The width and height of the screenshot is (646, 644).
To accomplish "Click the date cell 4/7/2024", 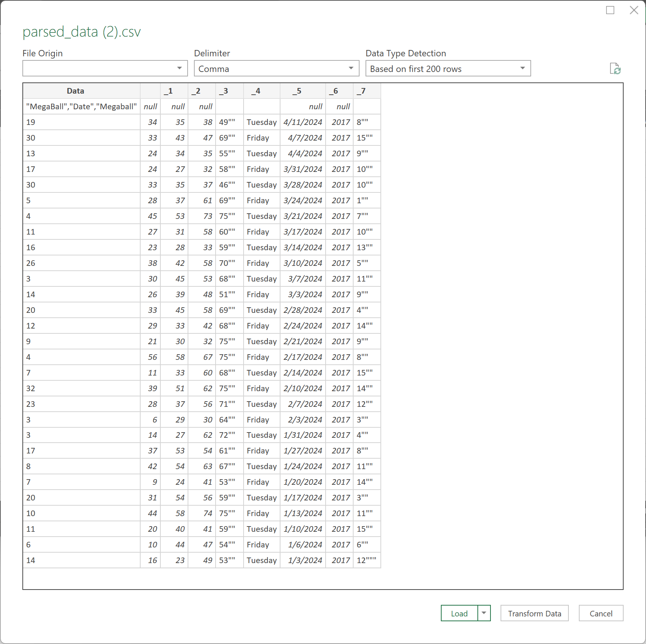I will 303,138.
